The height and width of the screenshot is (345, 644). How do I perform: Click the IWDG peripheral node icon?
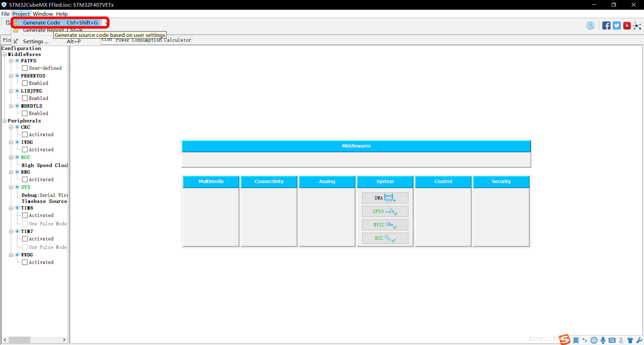pyautogui.click(x=17, y=142)
